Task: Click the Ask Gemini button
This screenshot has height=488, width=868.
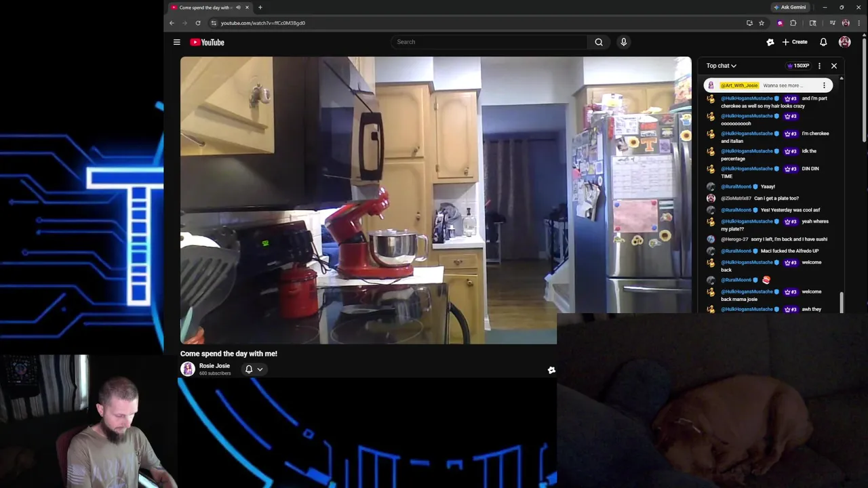Action: [x=790, y=7]
